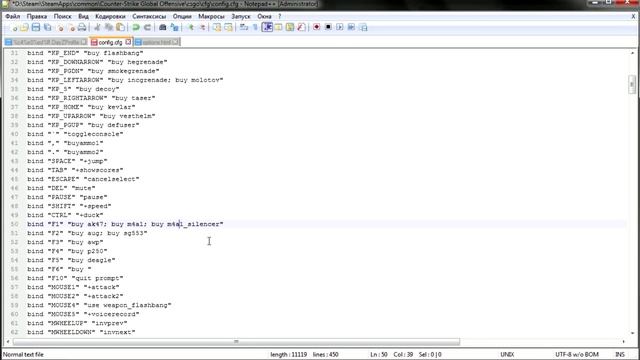Screen dimensions: 640x360
Task: Open the Запуск menu
Action: (x=240, y=16)
